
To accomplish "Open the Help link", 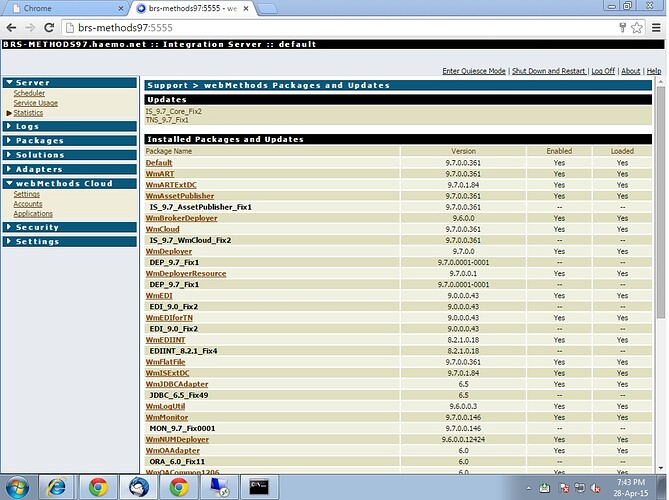I will [x=654, y=71].
